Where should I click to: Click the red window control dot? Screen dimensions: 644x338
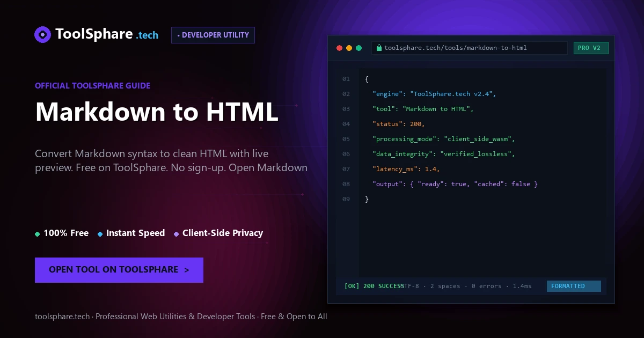(339, 48)
